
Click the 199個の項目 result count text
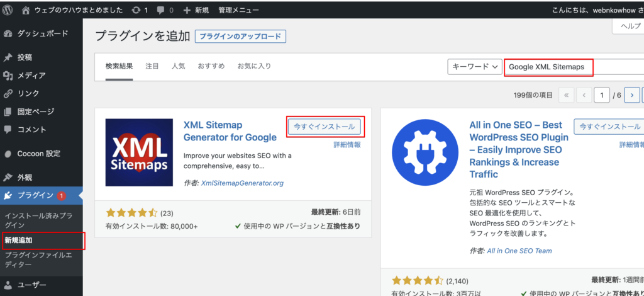point(533,95)
